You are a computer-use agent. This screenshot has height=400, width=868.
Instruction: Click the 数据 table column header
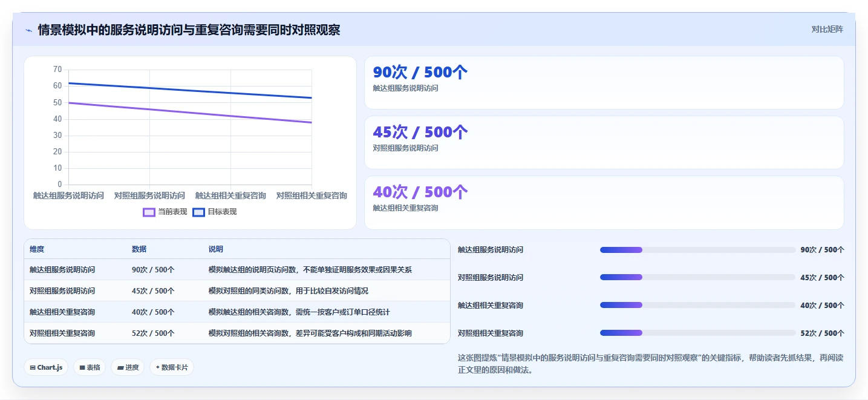point(139,249)
